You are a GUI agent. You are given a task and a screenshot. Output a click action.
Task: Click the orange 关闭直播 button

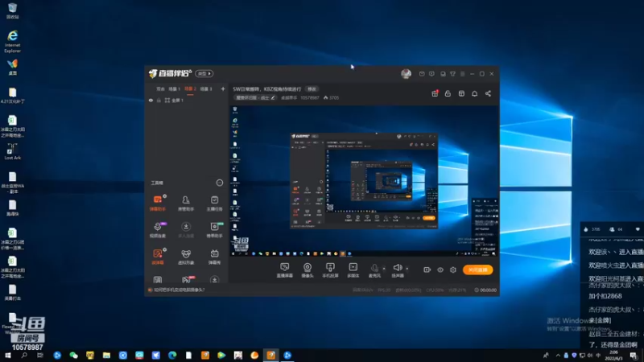tap(477, 269)
